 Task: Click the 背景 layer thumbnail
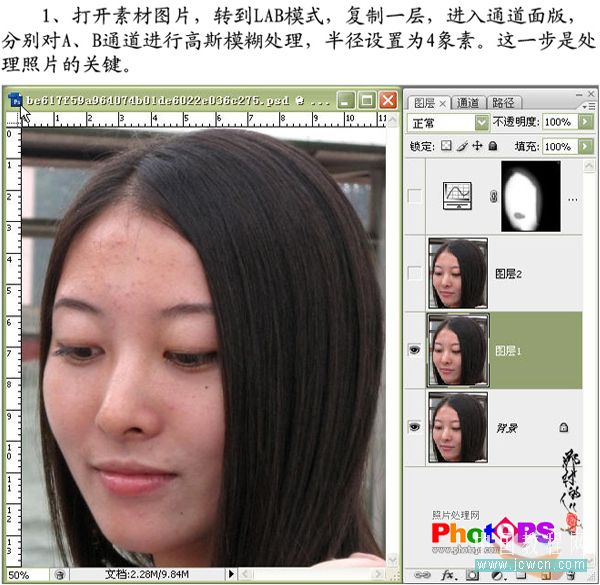(458, 427)
